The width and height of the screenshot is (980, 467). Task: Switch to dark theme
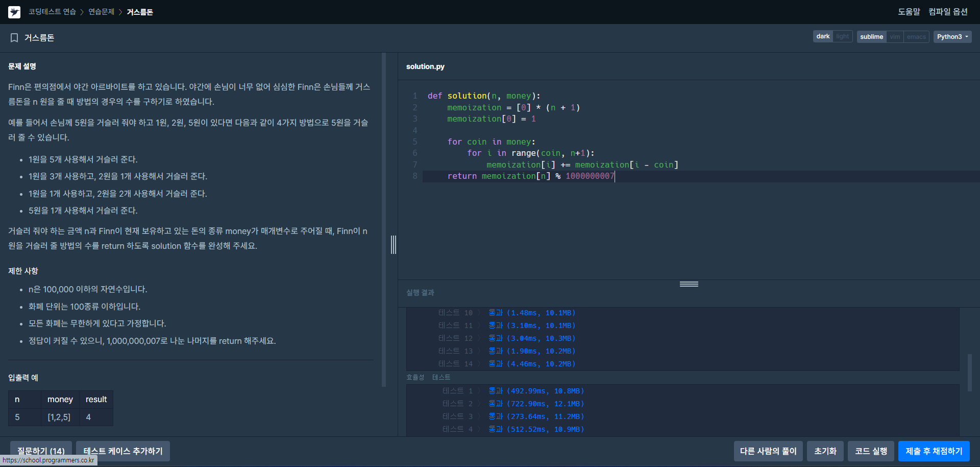[x=823, y=36]
